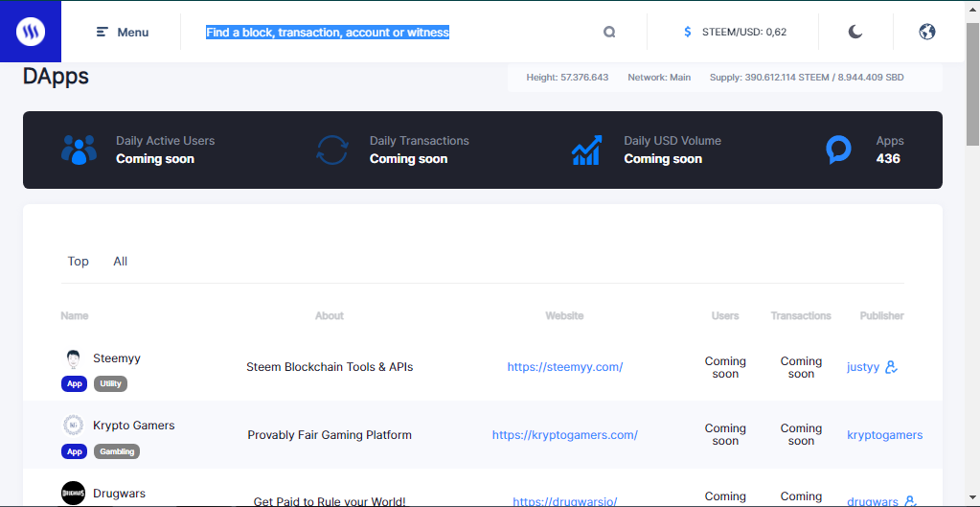Click the Gambling tag
Image resolution: width=980 pixels, height=507 pixels.
click(x=117, y=451)
